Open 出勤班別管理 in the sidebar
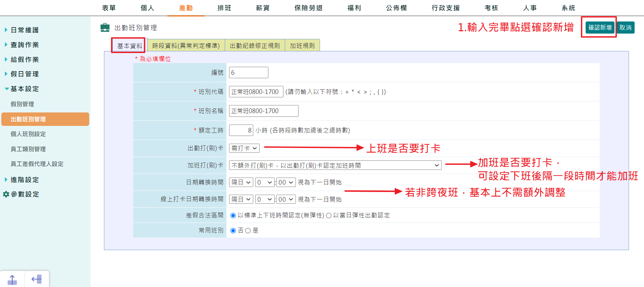Screen dimensions: 644x287 (x=45, y=119)
